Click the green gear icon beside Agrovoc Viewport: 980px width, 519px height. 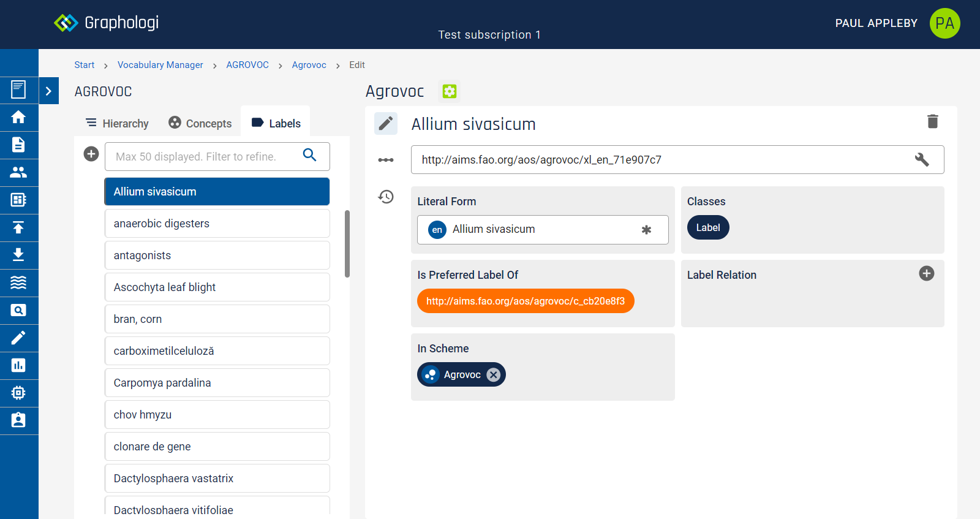[x=450, y=91]
